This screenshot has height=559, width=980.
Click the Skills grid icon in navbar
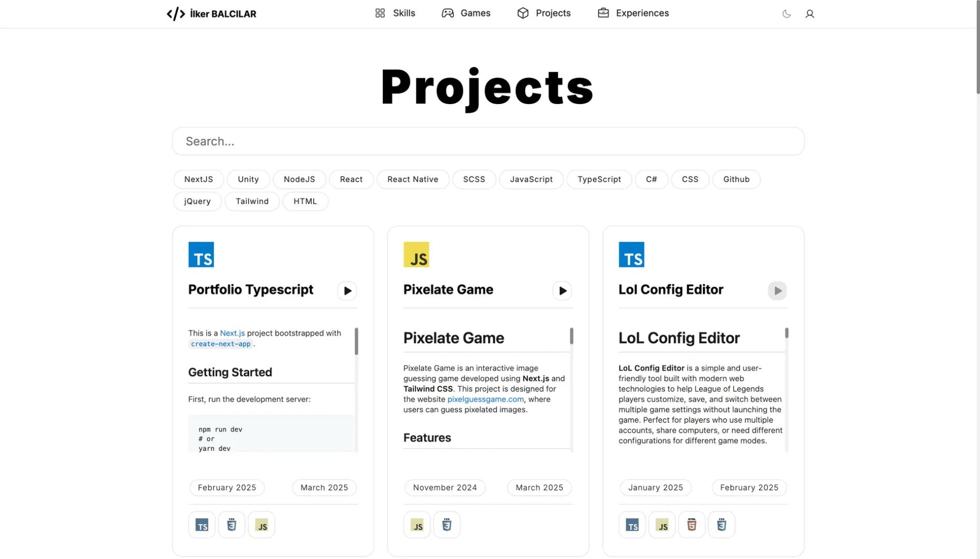pos(380,13)
